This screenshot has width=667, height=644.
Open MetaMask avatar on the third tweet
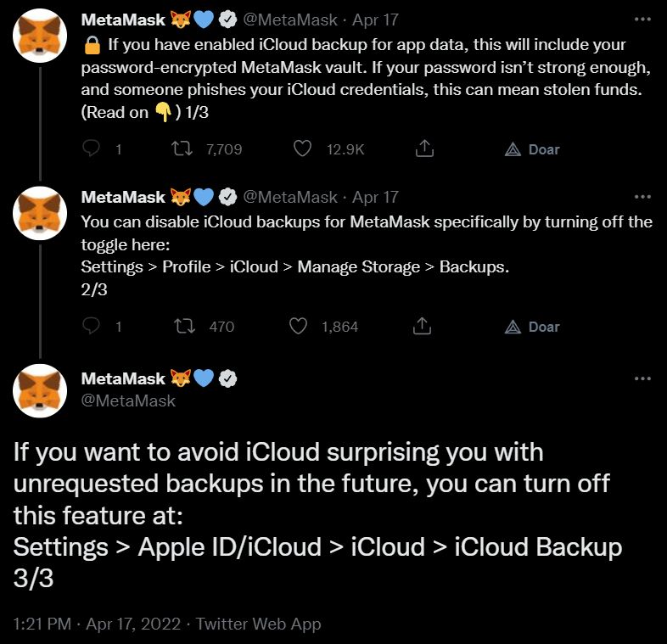(40, 391)
